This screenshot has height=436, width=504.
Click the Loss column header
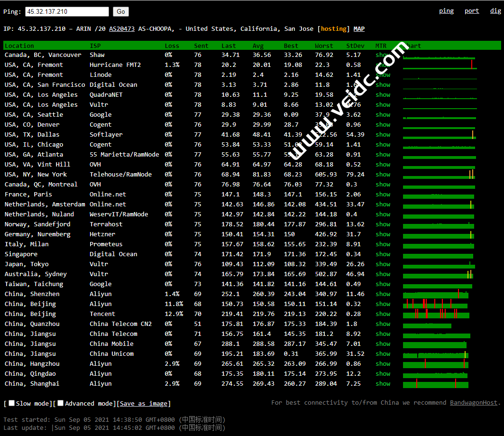172,46
